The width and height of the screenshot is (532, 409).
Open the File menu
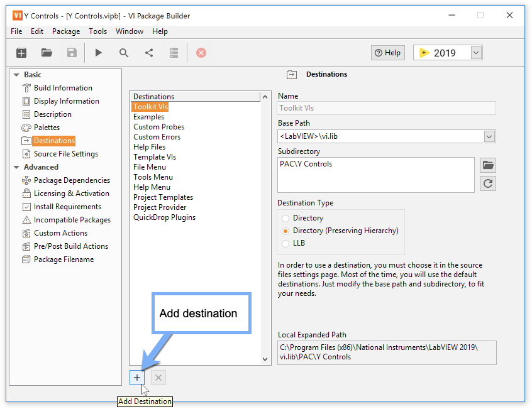tap(16, 31)
